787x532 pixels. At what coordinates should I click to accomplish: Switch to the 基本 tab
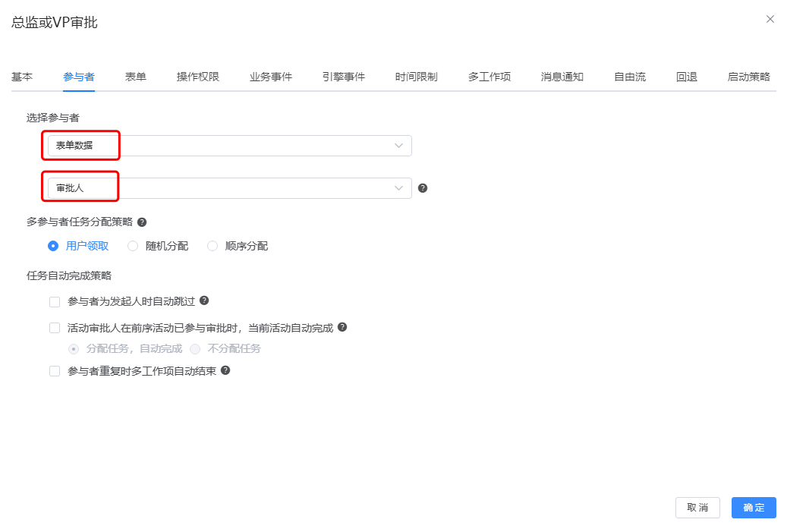(x=22, y=76)
